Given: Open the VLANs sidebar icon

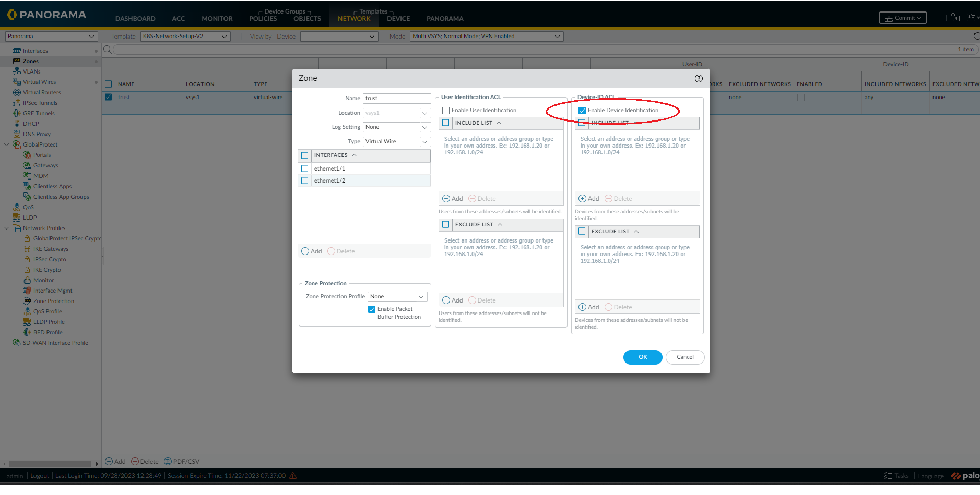Looking at the screenshot, I should (x=17, y=71).
